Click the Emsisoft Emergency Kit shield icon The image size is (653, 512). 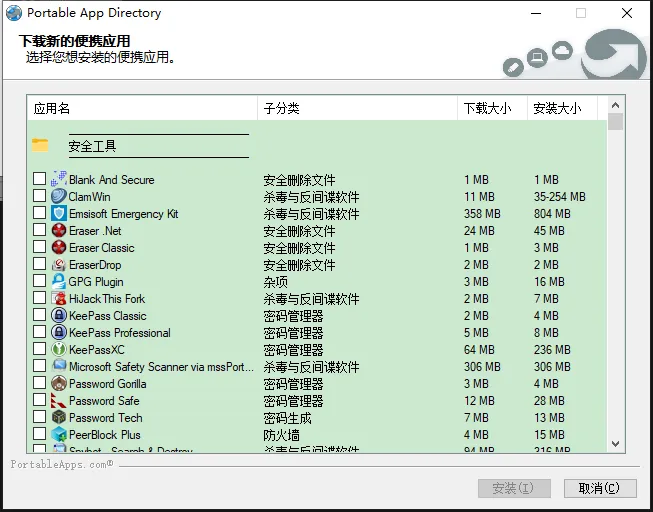[x=59, y=213]
